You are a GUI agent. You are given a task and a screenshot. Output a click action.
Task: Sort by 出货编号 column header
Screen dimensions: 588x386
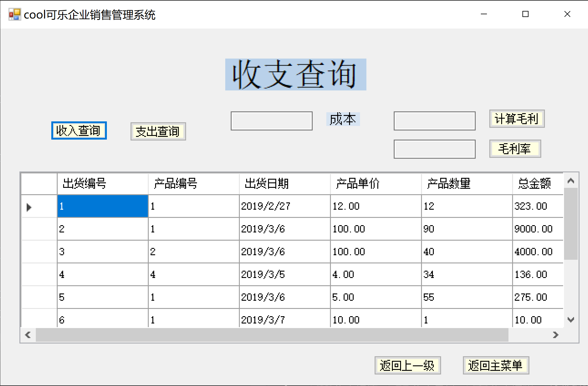click(103, 184)
